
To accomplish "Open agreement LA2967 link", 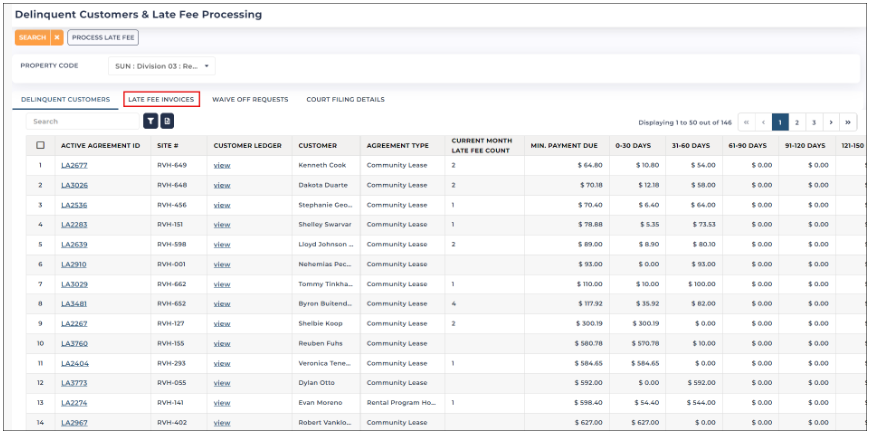I will [74, 423].
